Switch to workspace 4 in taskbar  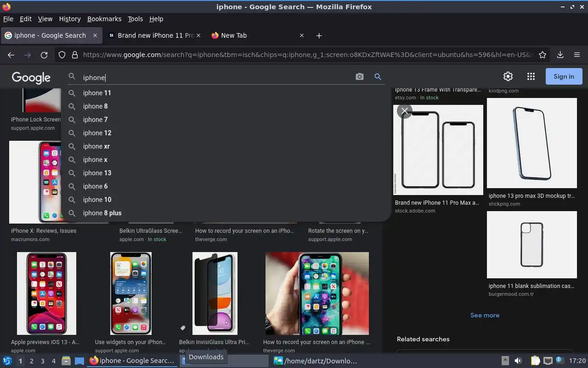point(53,361)
